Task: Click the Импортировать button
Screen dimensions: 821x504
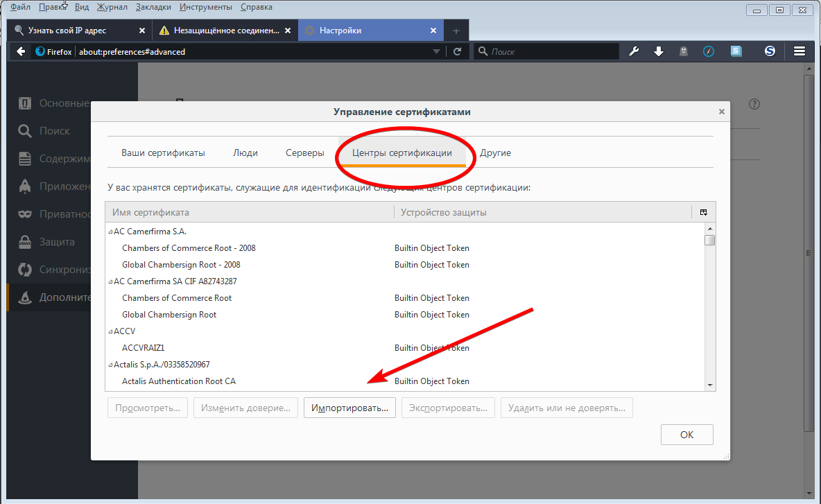Action: click(349, 408)
